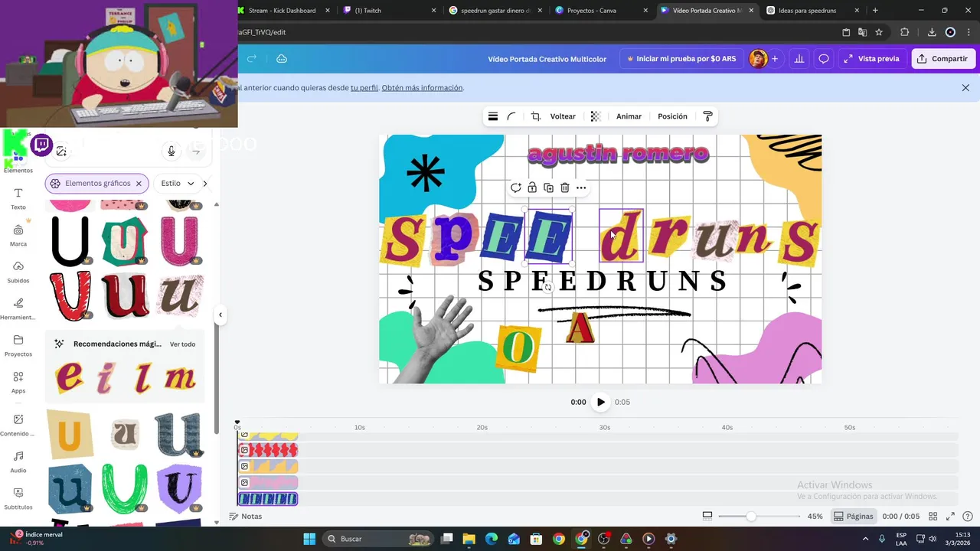Dismiss the blue info banner

965,88
